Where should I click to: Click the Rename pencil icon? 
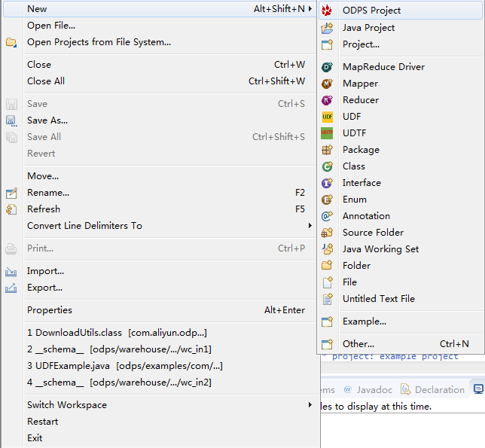11,193
